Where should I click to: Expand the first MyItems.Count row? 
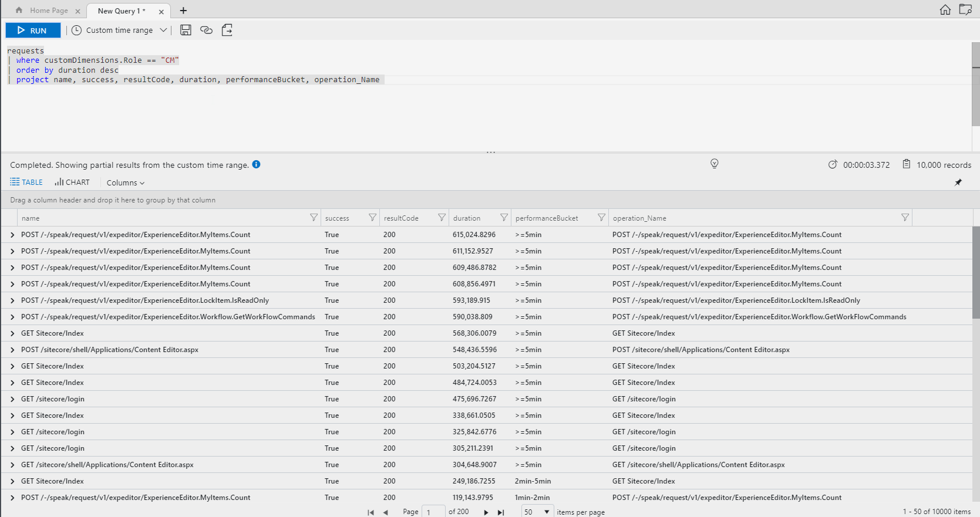coord(12,235)
